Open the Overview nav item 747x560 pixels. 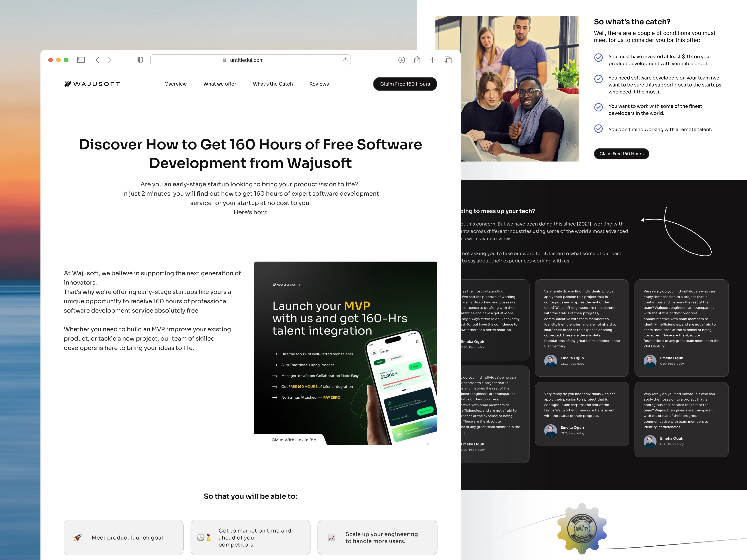pos(175,84)
